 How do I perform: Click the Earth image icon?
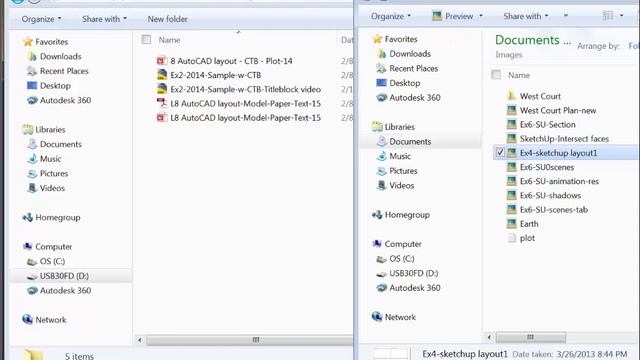click(511, 224)
